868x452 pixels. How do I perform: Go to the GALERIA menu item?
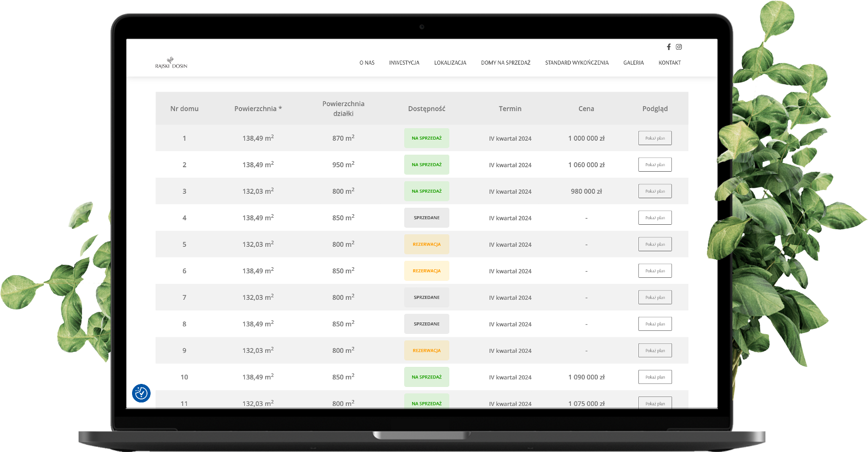(x=633, y=63)
